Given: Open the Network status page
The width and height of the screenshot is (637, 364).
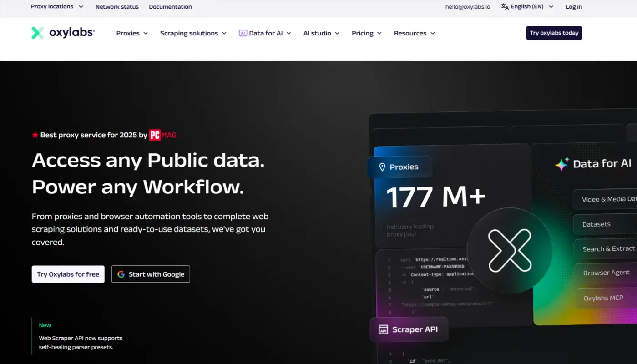Looking at the screenshot, I should 116,6.
